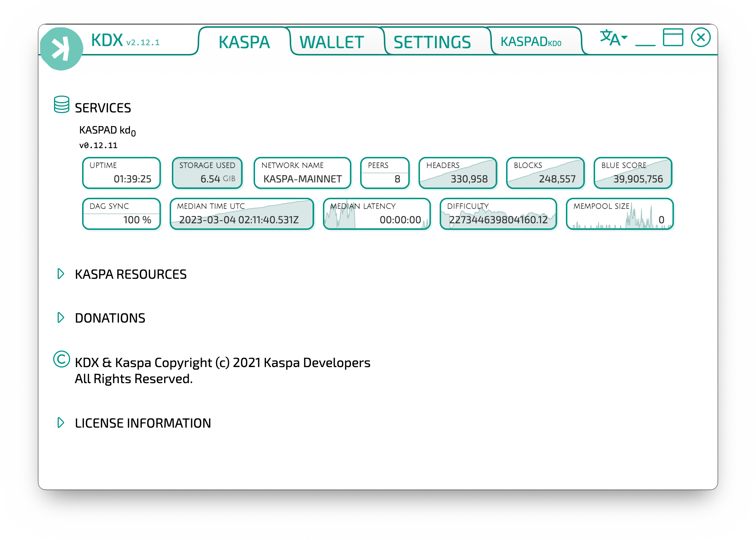Maximize the KDX window
The image size is (756, 540).
pos(673,37)
